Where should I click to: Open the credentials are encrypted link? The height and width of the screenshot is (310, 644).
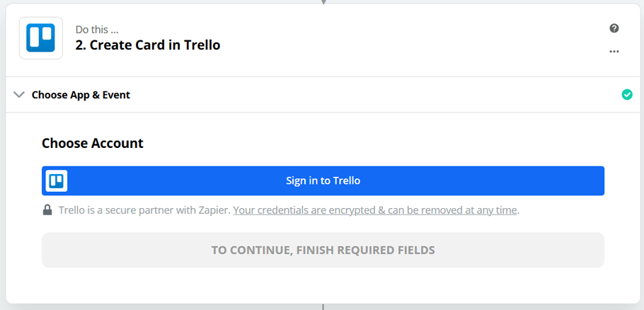pyautogui.click(x=375, y=210)
